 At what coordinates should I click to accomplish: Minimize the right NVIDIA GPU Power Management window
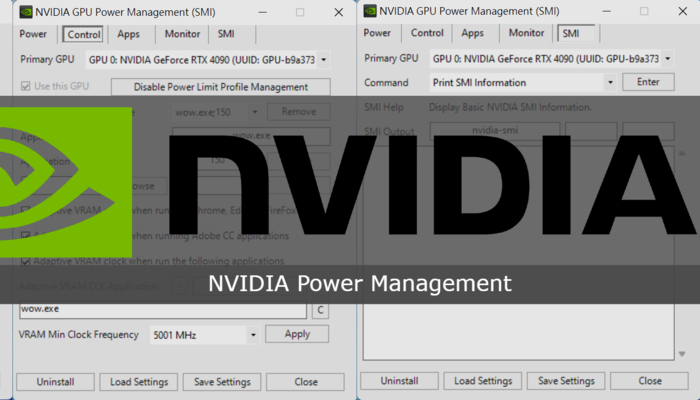(606, 11)
